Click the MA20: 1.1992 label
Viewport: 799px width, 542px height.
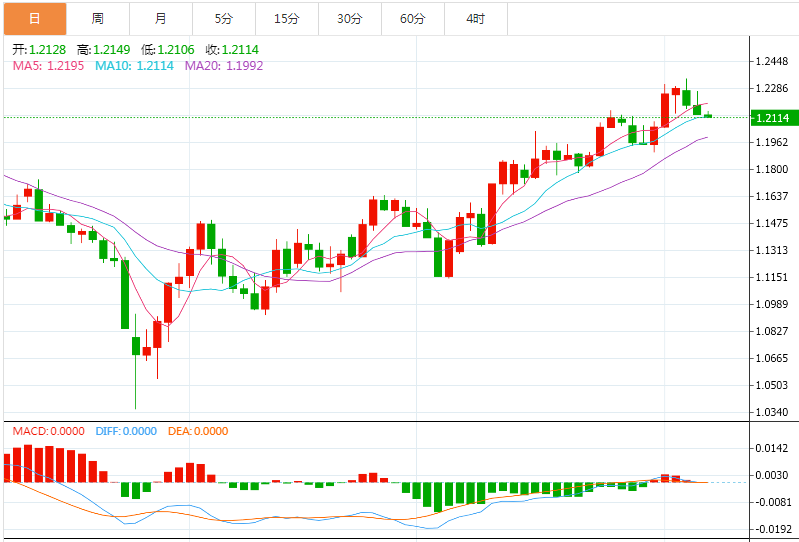(224, 66)
